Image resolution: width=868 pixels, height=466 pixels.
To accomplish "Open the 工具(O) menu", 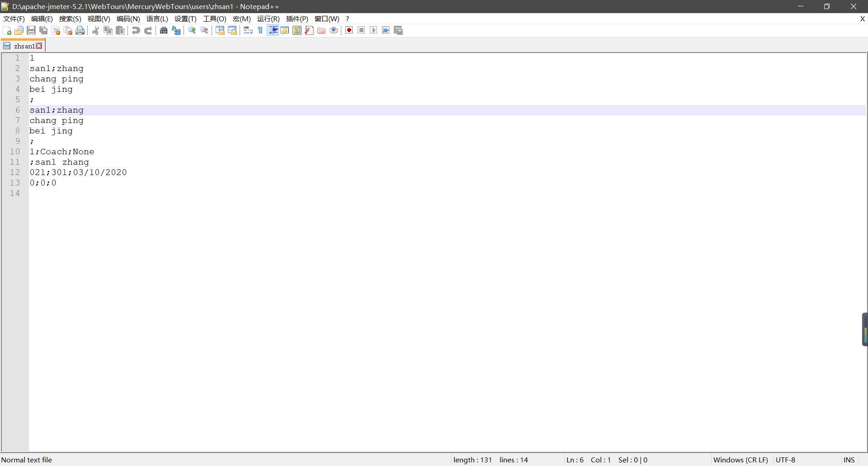I will coord(215,19).
